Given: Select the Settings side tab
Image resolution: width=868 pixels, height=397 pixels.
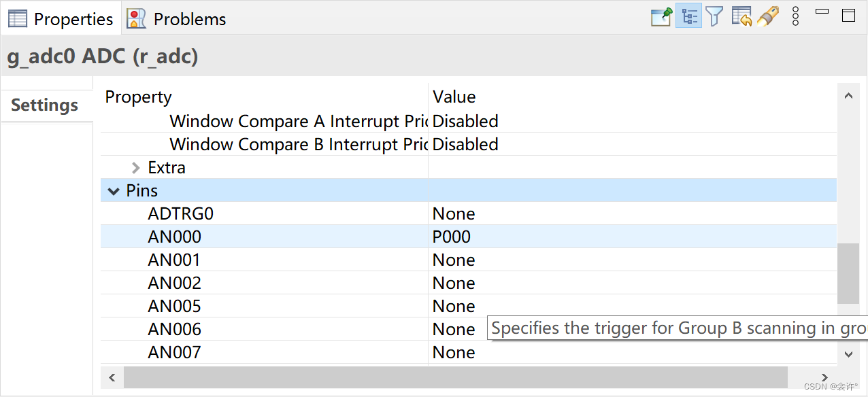Looking at the screenshot, I should pyautogui.click(x=45, y=105).
